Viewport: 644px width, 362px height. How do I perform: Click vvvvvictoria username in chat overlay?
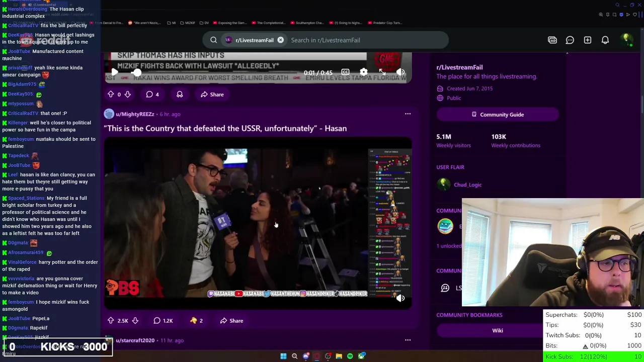click(21, 279)
